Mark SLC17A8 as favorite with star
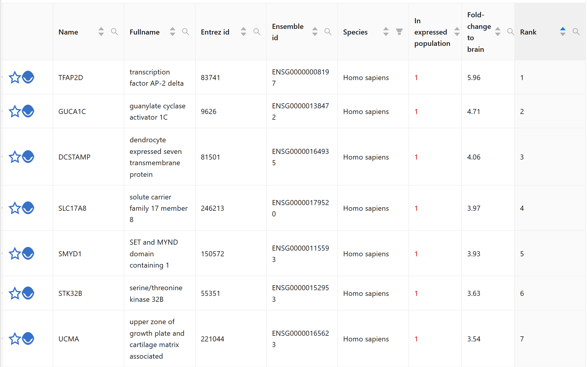This screenshot has height=367, width=588. point(15,208)
